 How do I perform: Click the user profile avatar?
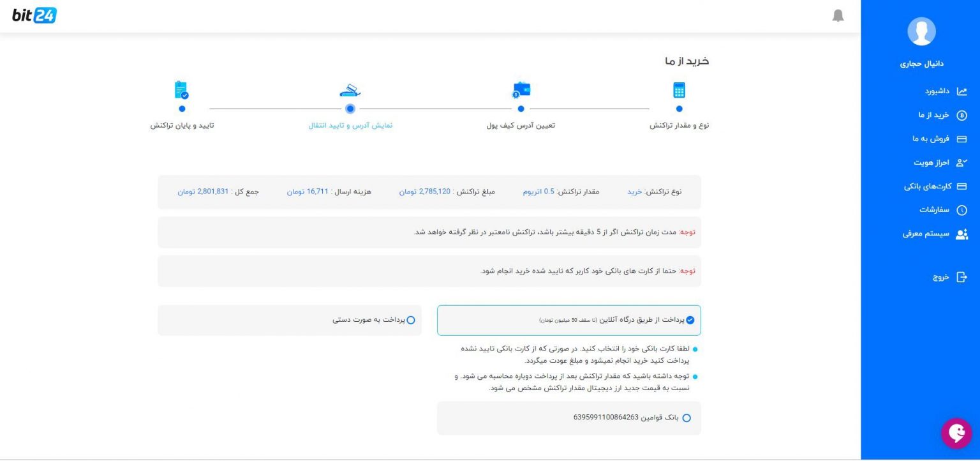pos(921,31)
